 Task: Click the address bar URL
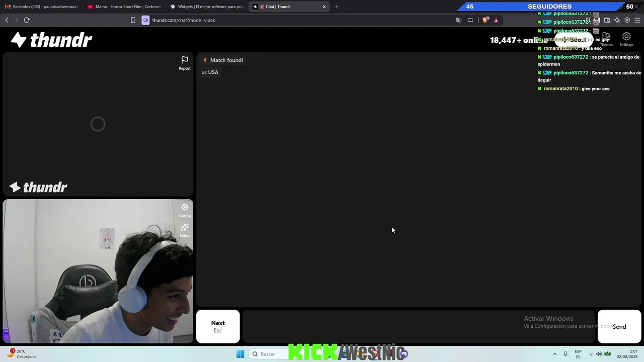pos(184,20)
